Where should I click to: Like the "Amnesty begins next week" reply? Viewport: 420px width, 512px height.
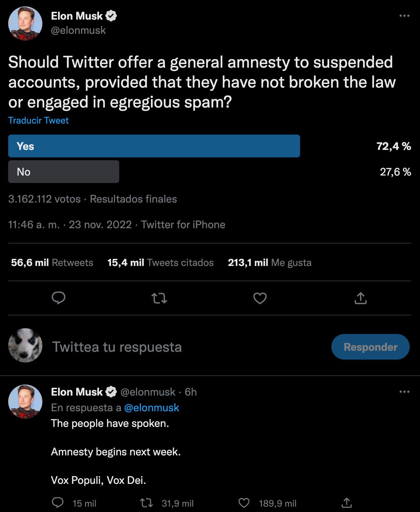(x=244, y=503)
